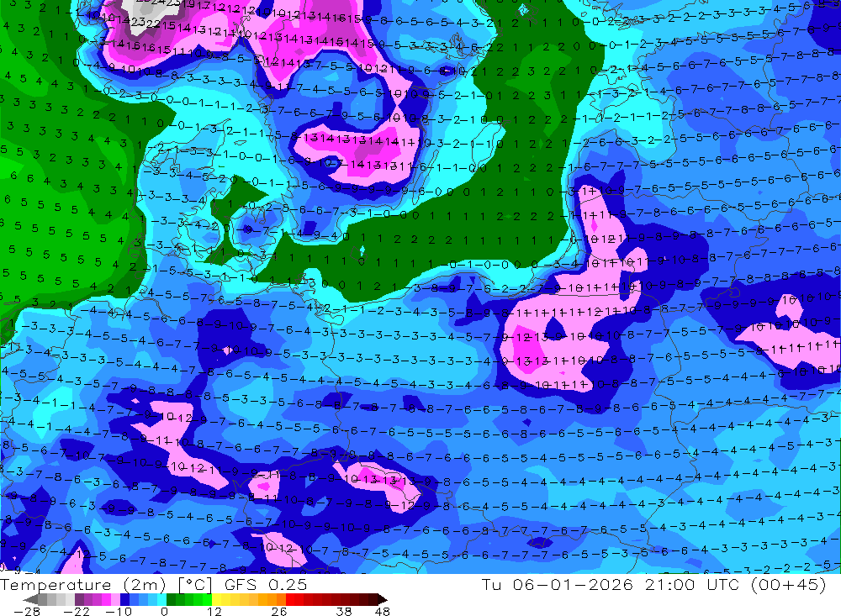Image resolution: width=841 pixels, height=616 pixels.
Task: Click the date "Tu 06-01-2026"
Action: click(x=558, y=584)
